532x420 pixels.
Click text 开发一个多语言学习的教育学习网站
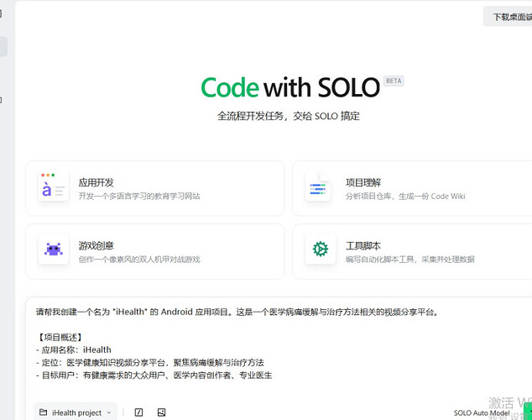tap(139, 197)
